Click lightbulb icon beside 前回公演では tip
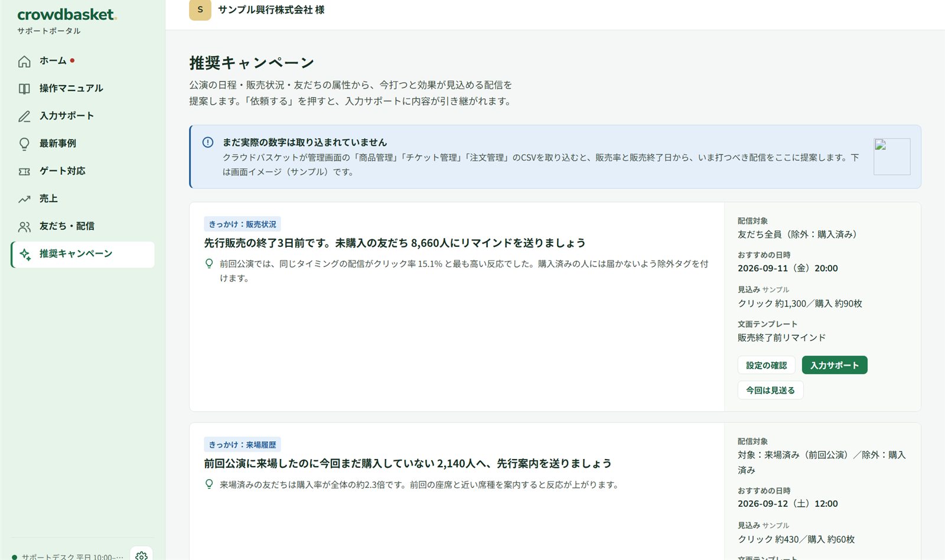The image size is (945, 560). pyautogui.click(x=209, y=263)
